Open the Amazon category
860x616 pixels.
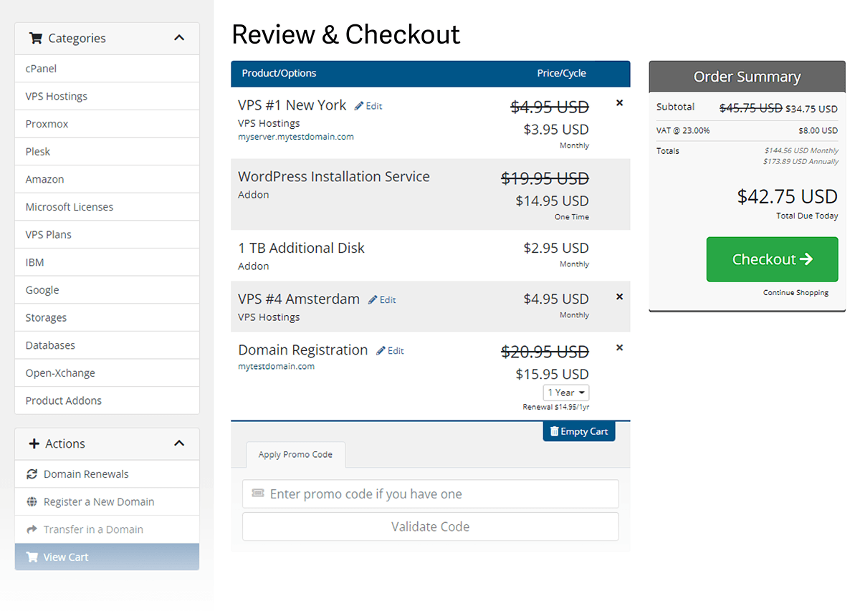click(107, 179)
